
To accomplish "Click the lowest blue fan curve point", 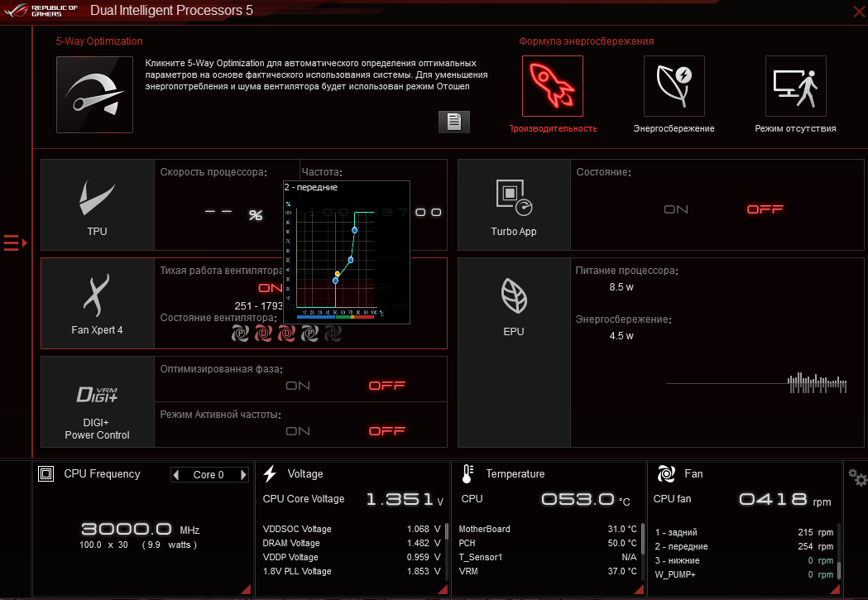I will 335,281.
